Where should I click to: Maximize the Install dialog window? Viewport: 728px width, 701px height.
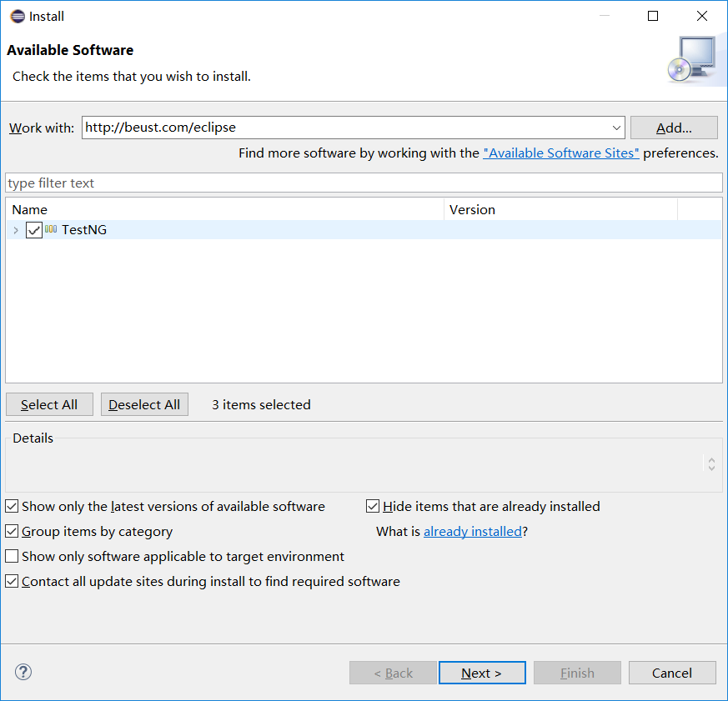point(653,16)
